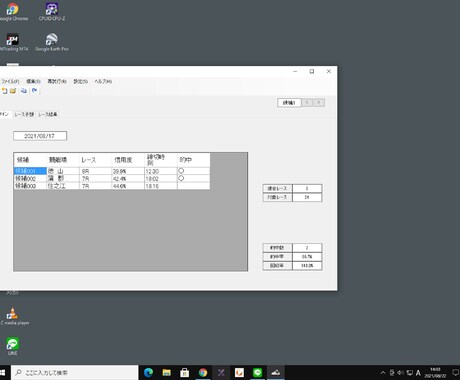This screenshot has height=380, width=460.
Task: Go to next candidate with right arrow
Action: (x=319, y=103)
